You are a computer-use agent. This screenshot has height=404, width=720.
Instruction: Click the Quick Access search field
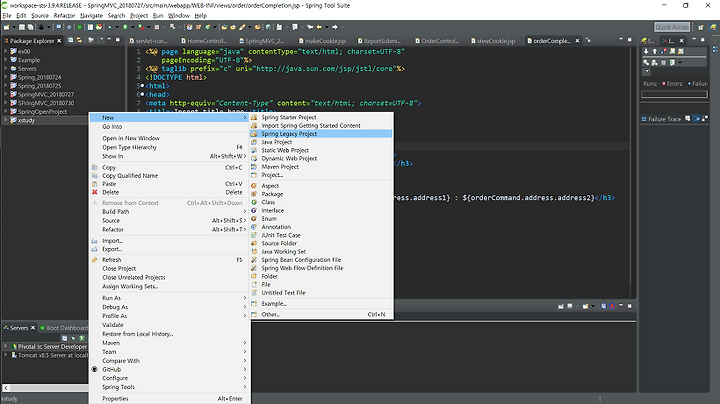672,27
